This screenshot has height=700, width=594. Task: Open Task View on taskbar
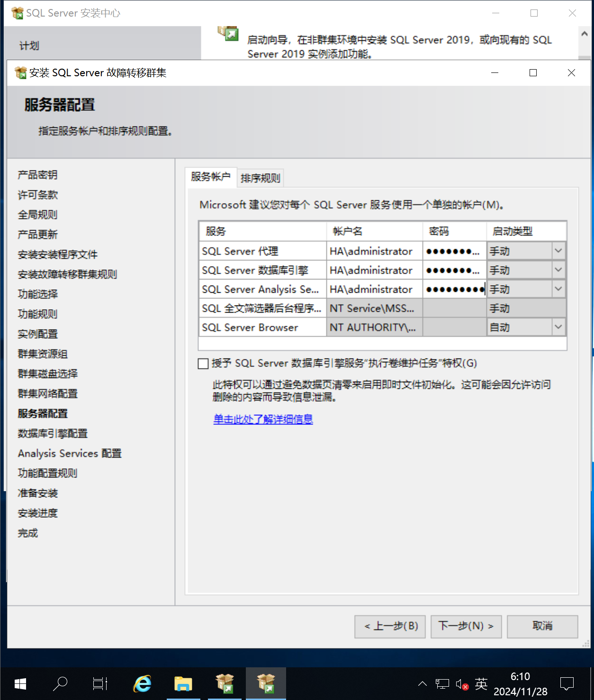pos(100,683)
